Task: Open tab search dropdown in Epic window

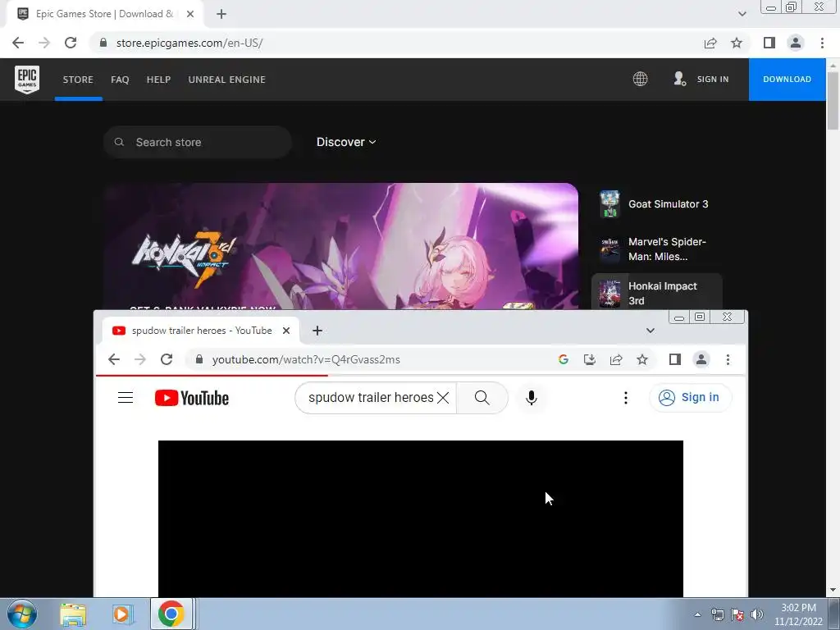Action: coord(742,14)
